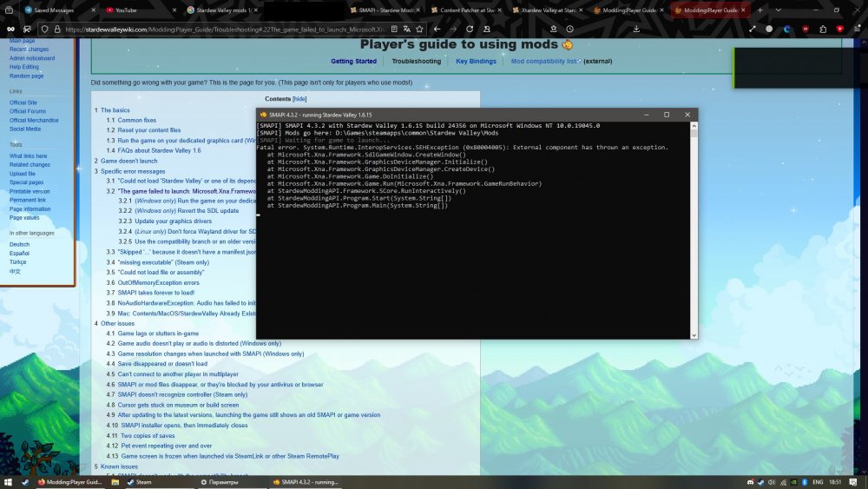Switch to Xtardew Valley tab

[x=546, y=10]
